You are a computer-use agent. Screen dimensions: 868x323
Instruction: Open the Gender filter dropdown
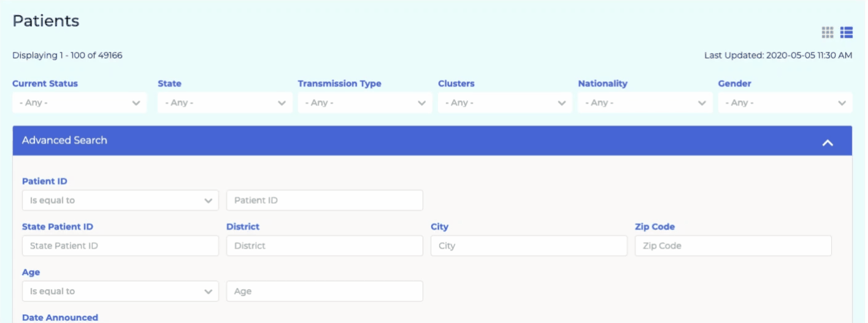785,103
